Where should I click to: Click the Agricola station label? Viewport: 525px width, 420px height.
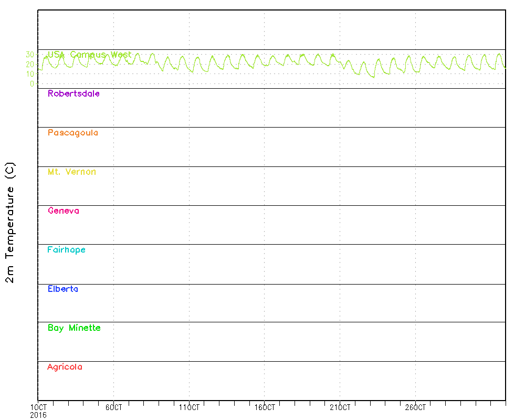(65, 367)
